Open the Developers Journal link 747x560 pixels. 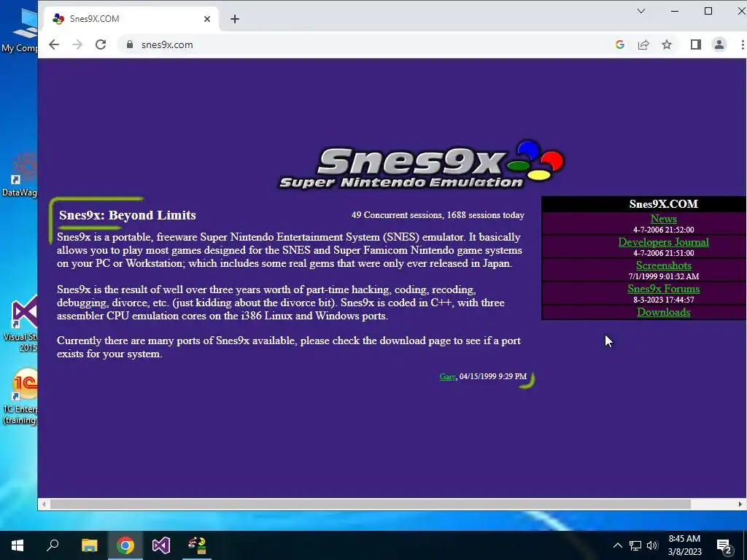tap(663, 242)
